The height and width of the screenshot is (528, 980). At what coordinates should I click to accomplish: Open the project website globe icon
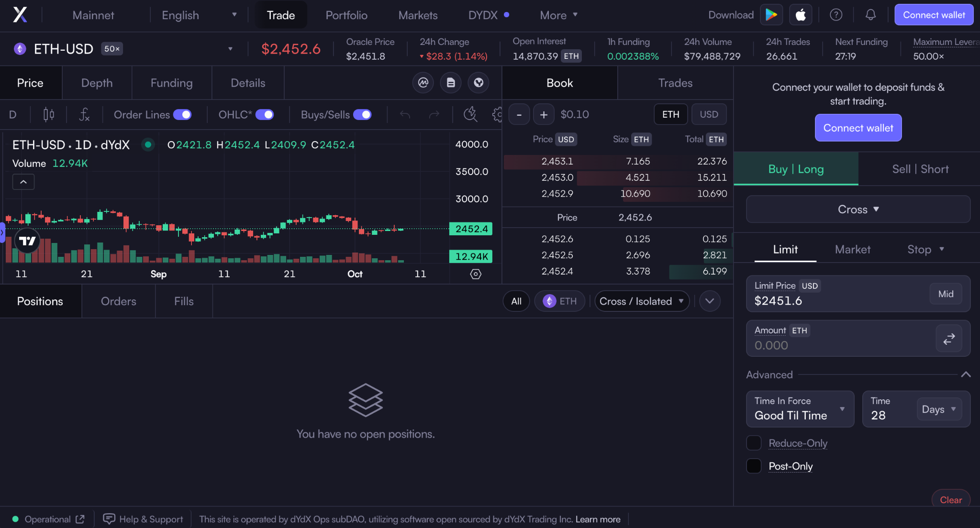[x=479, y=83]
